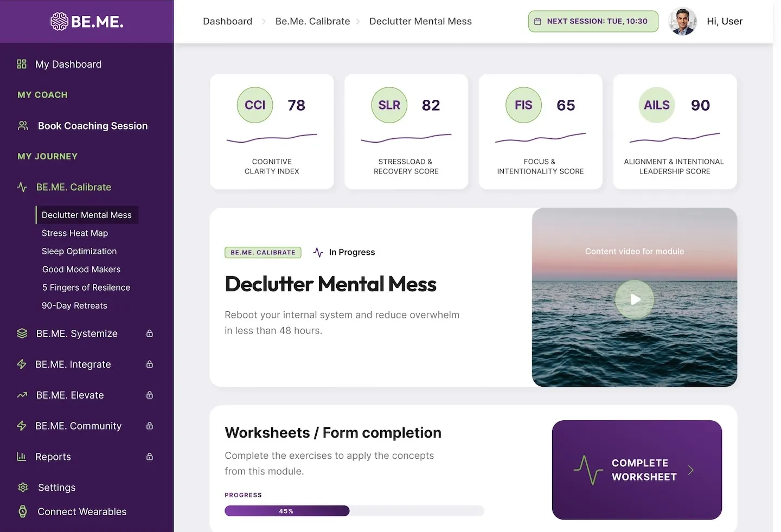Click the lock icon beside BE.ME. Elevate
The image size is (781, 532).
tap(150, 395)
